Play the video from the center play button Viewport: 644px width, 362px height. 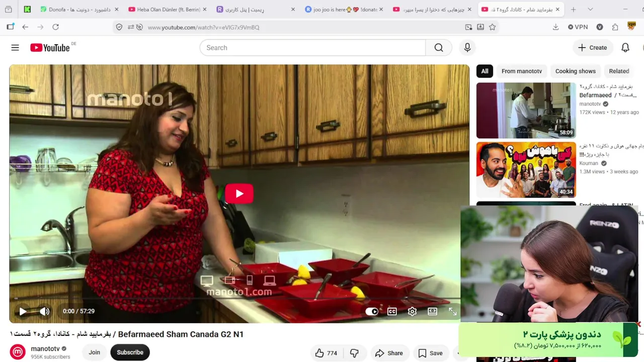point(239,194)
